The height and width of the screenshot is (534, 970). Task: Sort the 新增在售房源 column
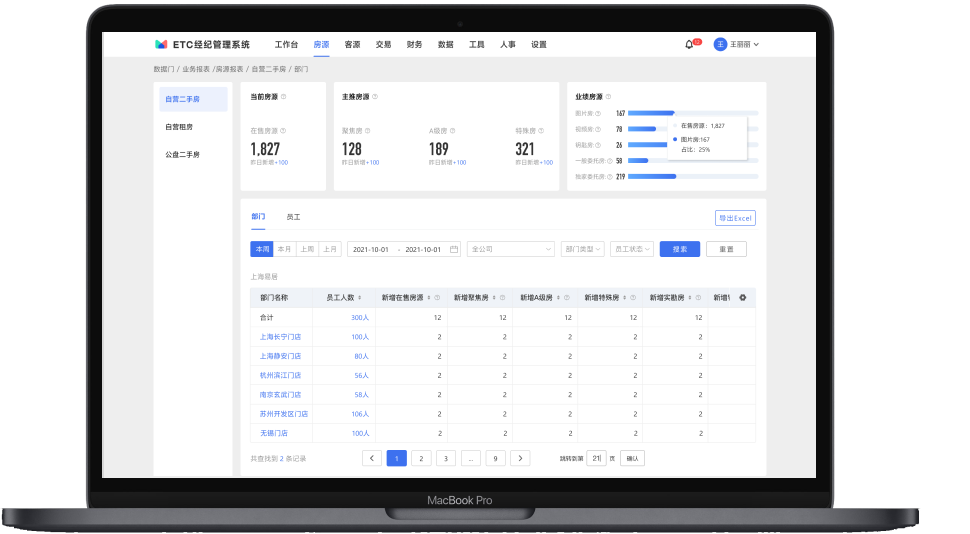[x=429, y=298]
